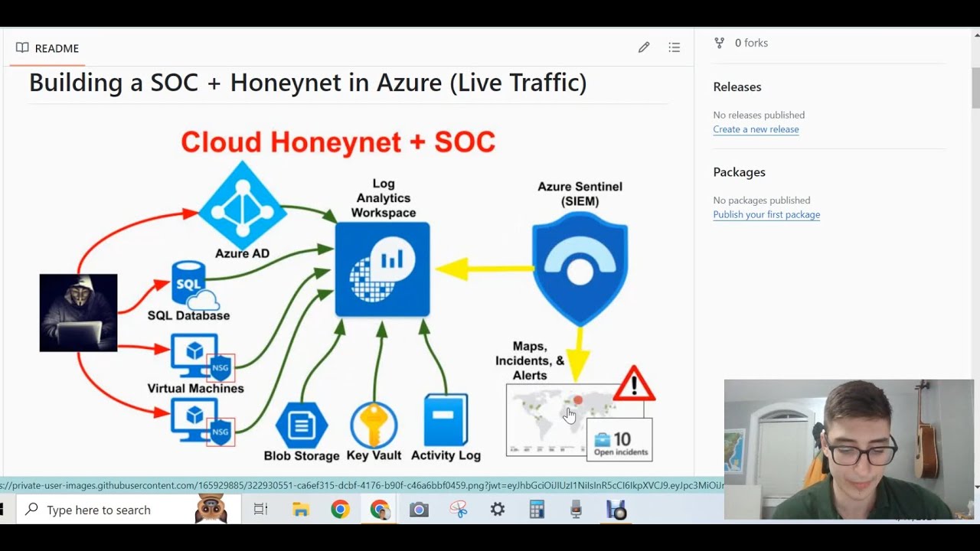Click the webcam video overlay
980x551 pixels.
coord(849,450)
